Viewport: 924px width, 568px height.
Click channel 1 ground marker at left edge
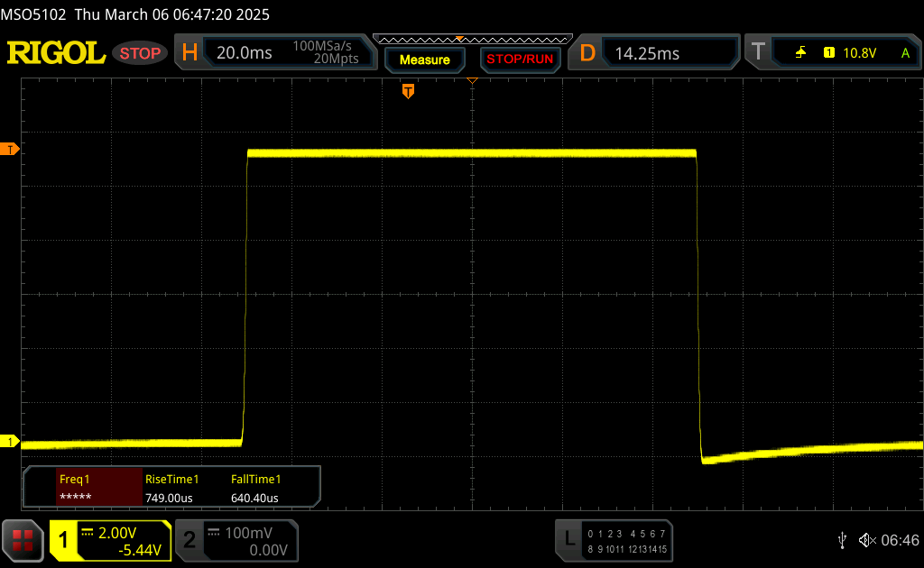[x=9, y=442]
